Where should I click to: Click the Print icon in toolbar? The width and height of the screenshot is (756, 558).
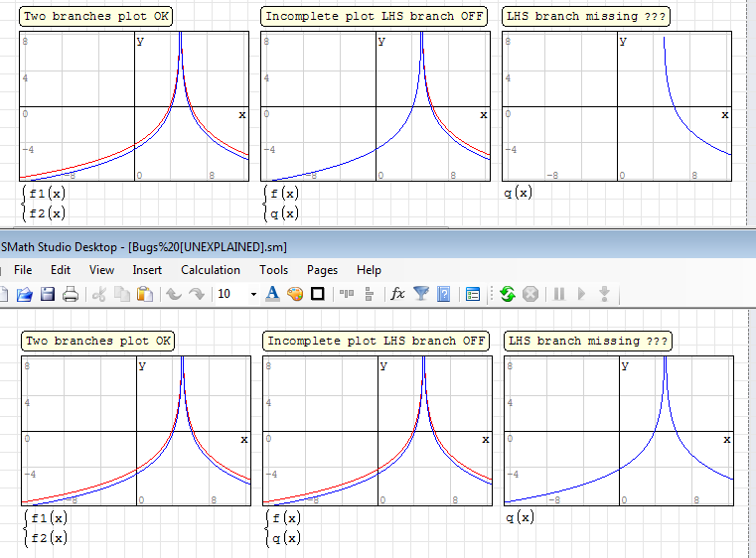click(71, 294)
